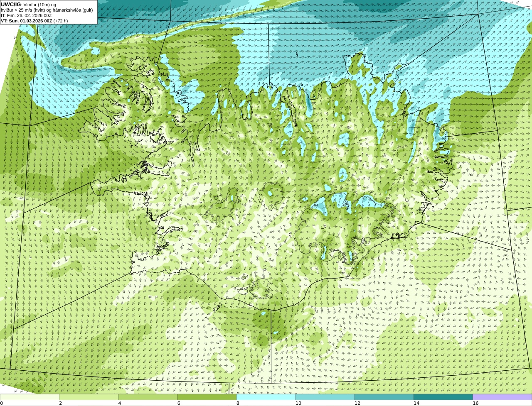The height and width of the screenshot is (406, 532).
Task: Click the lavender legend segment above 16 m/s
Action: pos(502,397)
